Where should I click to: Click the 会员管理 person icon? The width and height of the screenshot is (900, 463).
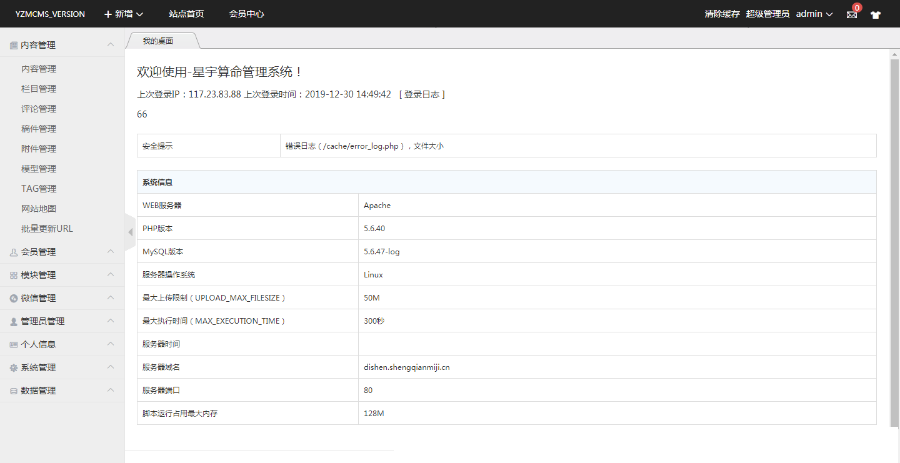click(x=13, y=252)
